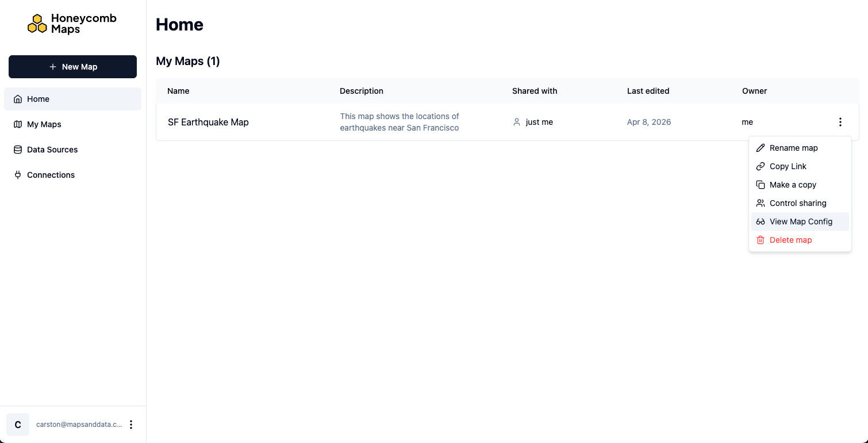The image size is (868, 443).
Task: Open the SF Earthquake Map link
Action: tap(208, 122)
